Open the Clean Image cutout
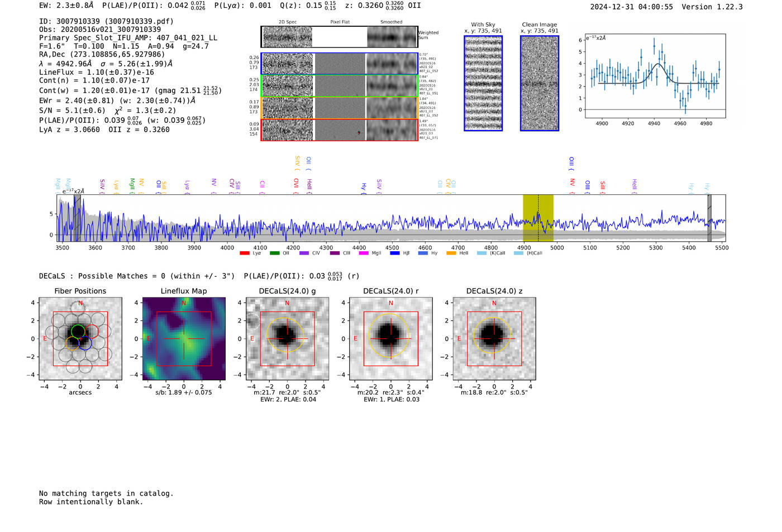This screenshot has width=782, height=532. 540,83
